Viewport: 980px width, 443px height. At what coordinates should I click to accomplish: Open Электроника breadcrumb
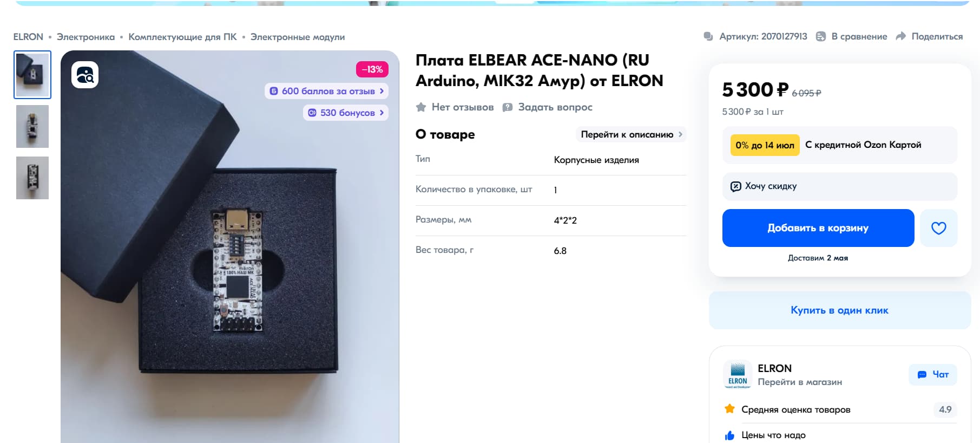85,37
